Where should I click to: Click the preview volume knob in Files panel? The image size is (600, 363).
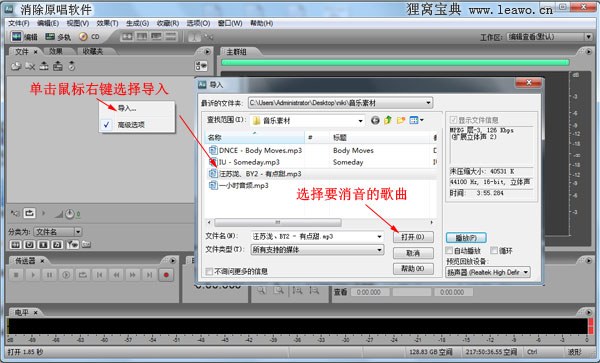[x=69, y=214]
